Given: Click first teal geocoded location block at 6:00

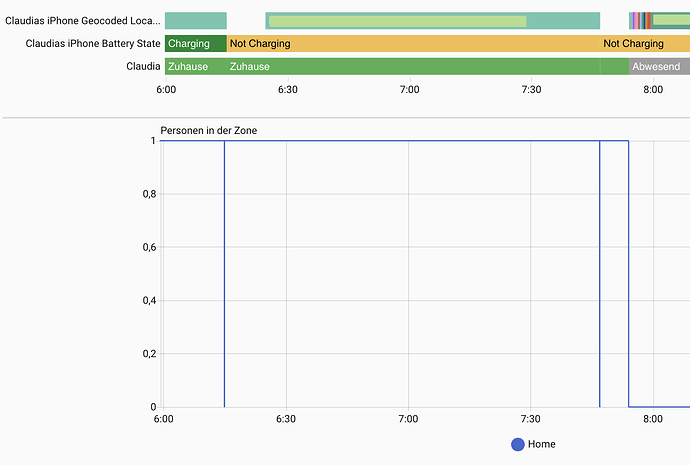Looking at the screenshot, I should point(195,21).
